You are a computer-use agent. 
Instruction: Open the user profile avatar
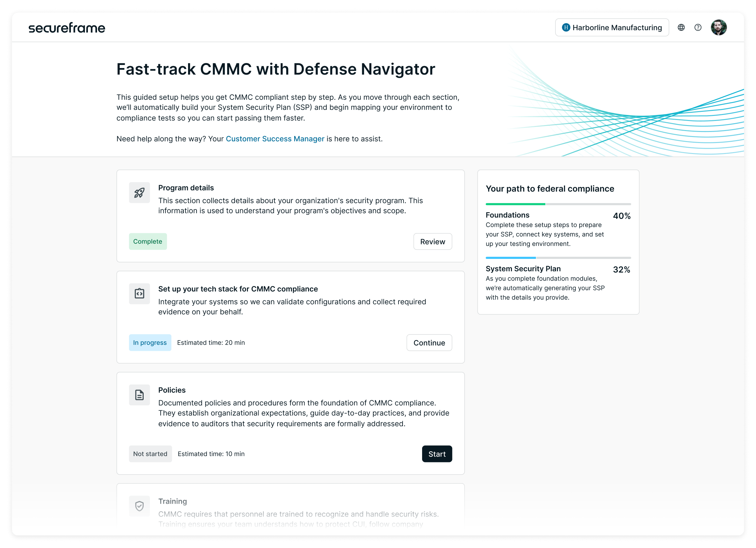pyautogui.click(x=718, y=28)
